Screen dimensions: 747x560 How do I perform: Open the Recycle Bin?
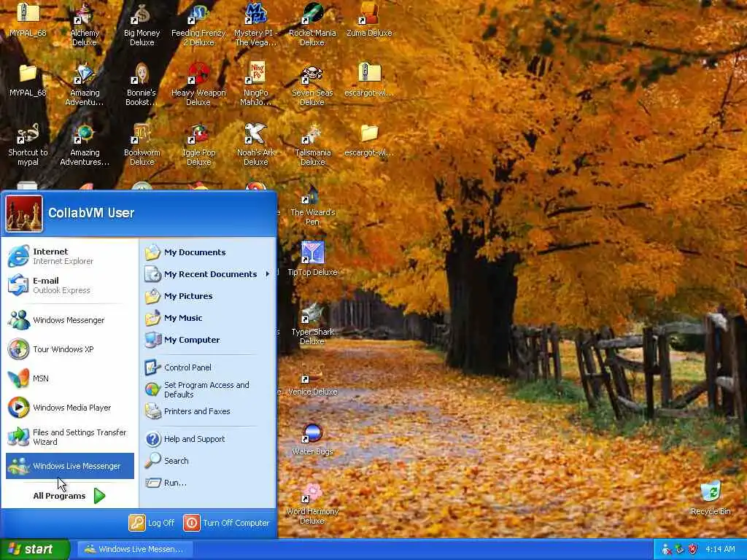(x=711, y=498)
